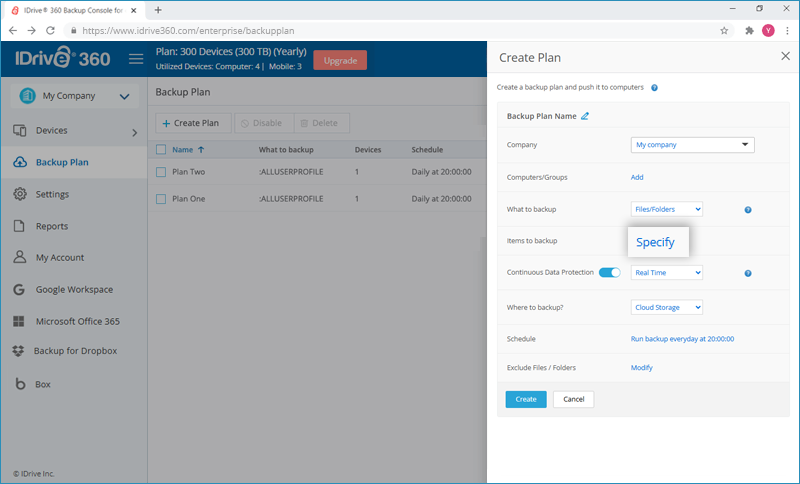Viewport: 800px width, 484px height.
Task: Sort plans by Name column header
Action: 182,150
